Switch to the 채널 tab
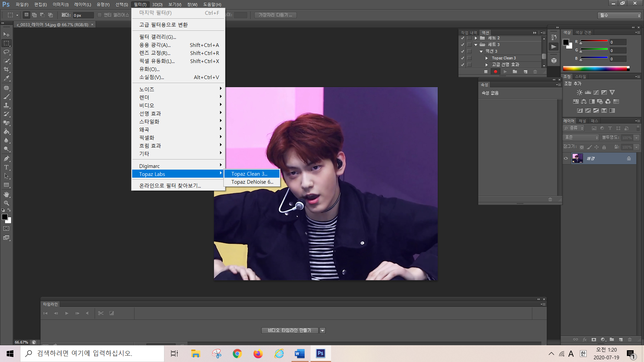644x362 pixels. (582, 121)
